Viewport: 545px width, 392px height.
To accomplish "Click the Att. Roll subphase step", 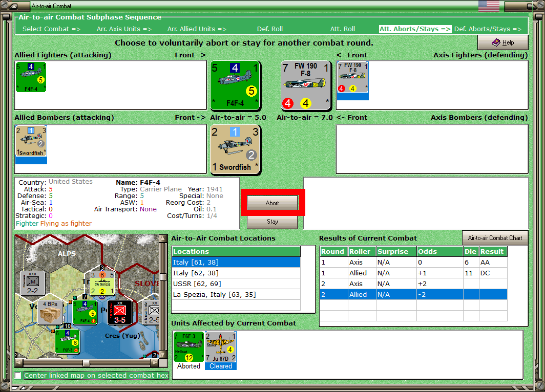I will pos(342,29).
